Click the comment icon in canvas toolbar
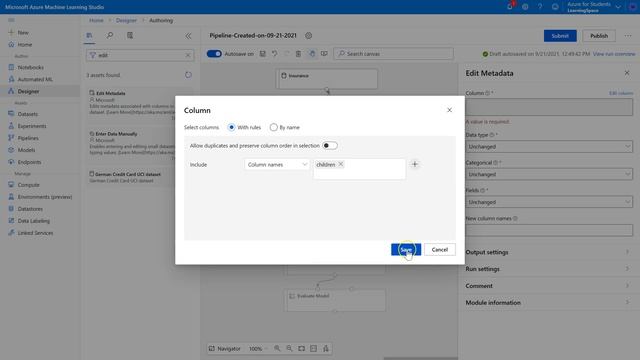This screenshot has height=360, width=640. [x=324, y=54]
